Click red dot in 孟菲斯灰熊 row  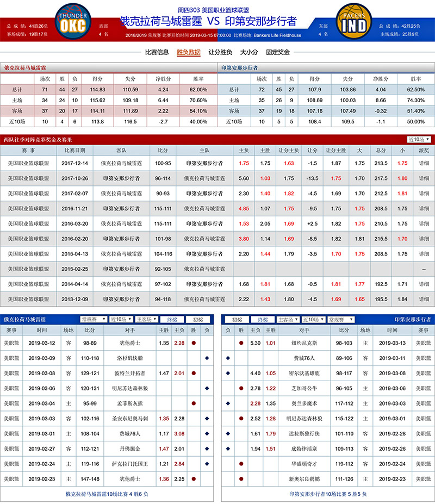coord(194,403)
